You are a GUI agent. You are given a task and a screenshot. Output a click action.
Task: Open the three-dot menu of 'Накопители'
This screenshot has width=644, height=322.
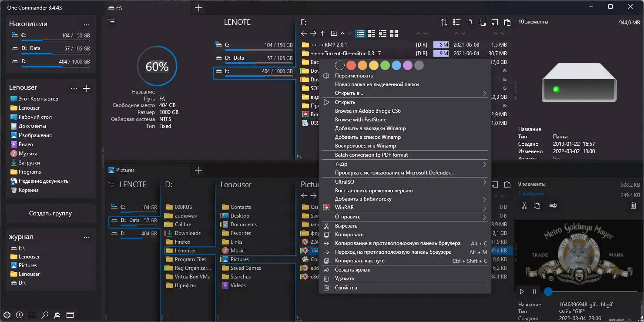pyautogui.click(x=87, y=25)
